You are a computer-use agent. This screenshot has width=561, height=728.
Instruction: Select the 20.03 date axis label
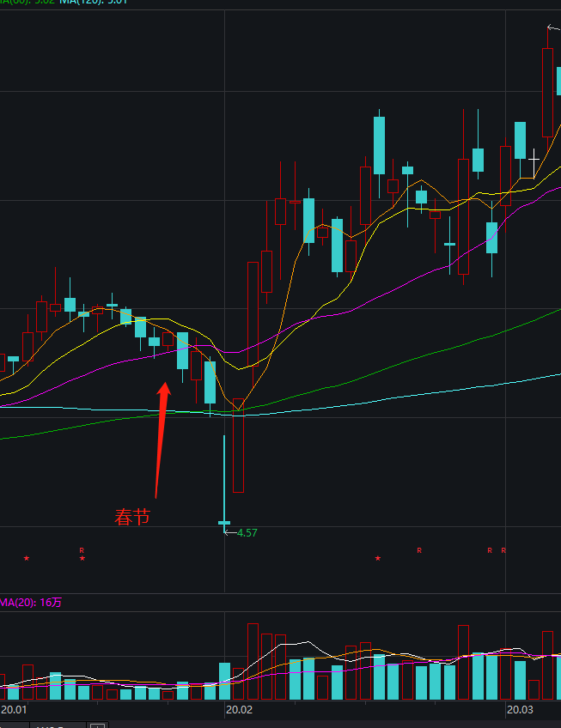pos(520,709)
